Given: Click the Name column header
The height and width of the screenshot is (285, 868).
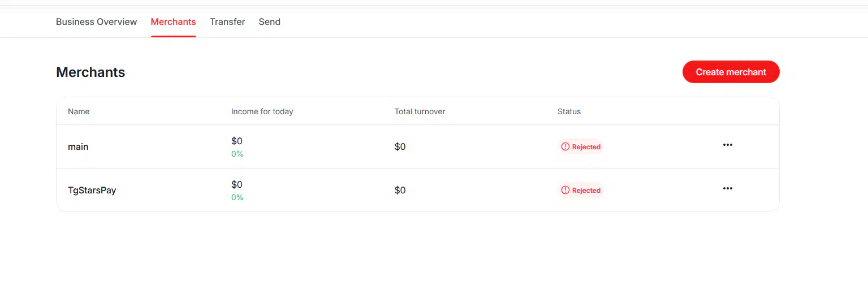Looking at the screenshot, I should click(79, 111).
